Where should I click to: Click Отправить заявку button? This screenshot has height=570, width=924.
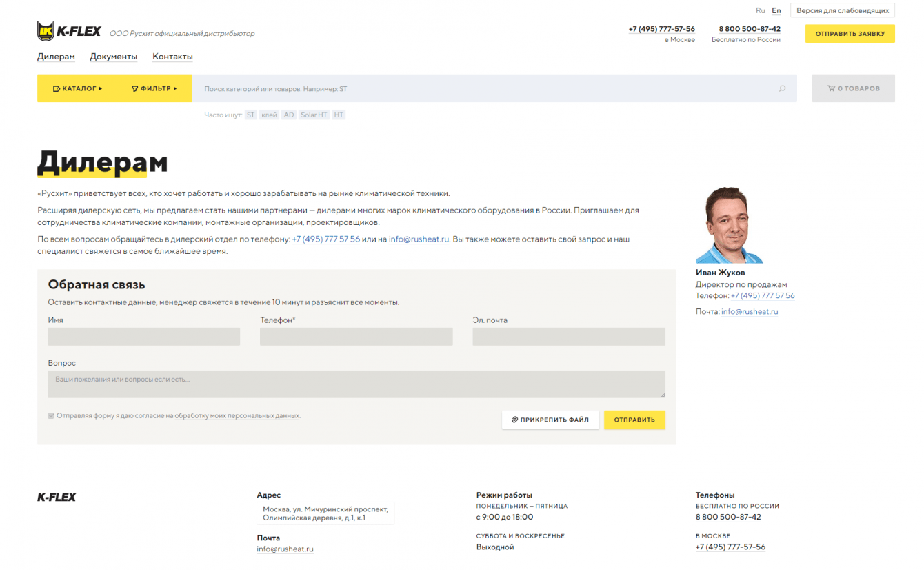pyautogui.click(x=850, y=34)
